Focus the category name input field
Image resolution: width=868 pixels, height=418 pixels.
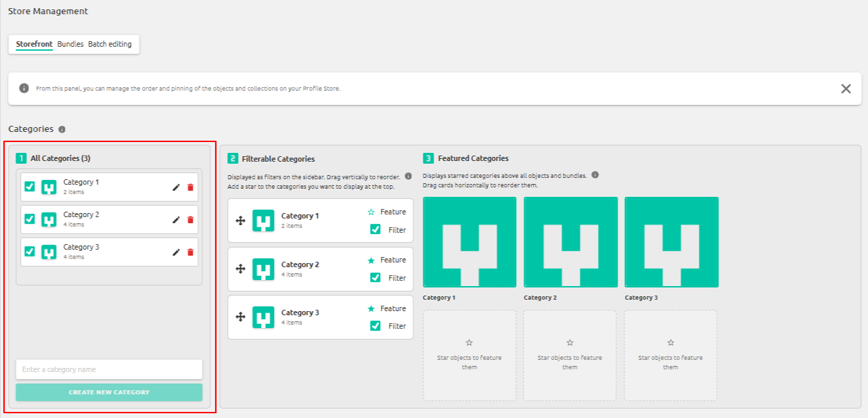(109, 369)
